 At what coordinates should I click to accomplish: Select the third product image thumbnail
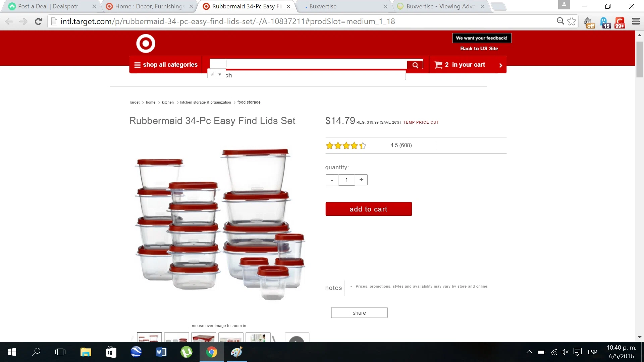(x=204, y=337)
